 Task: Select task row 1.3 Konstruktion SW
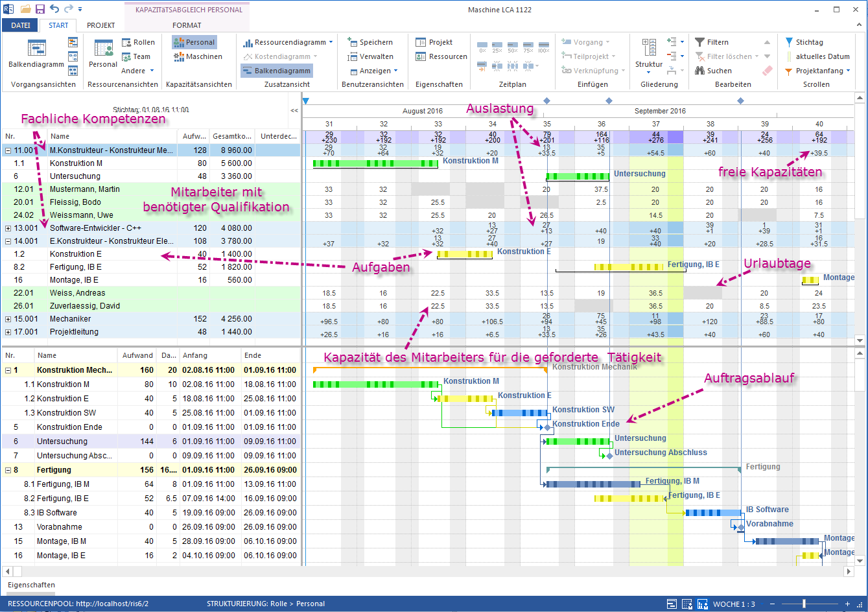[x=150, y=413]
